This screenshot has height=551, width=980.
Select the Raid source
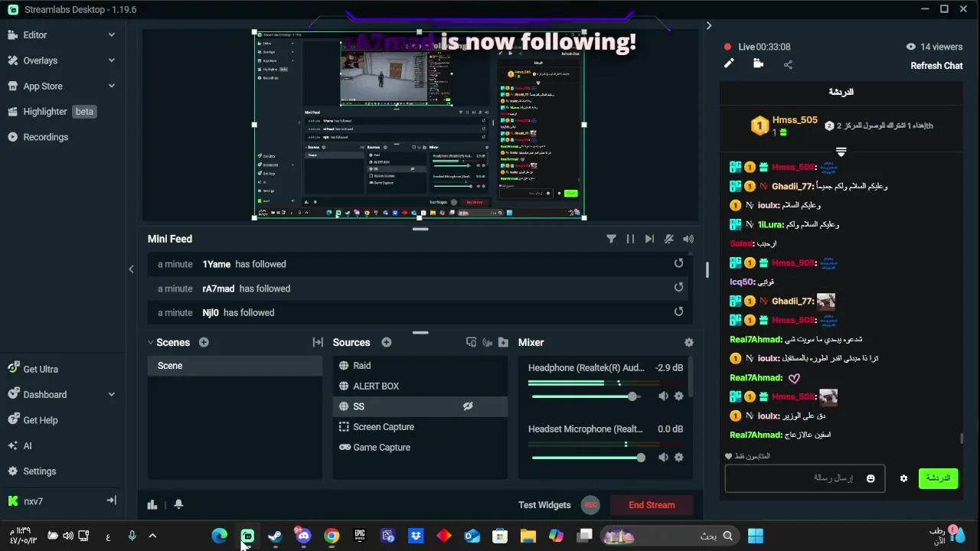click(x=420, y=366)
